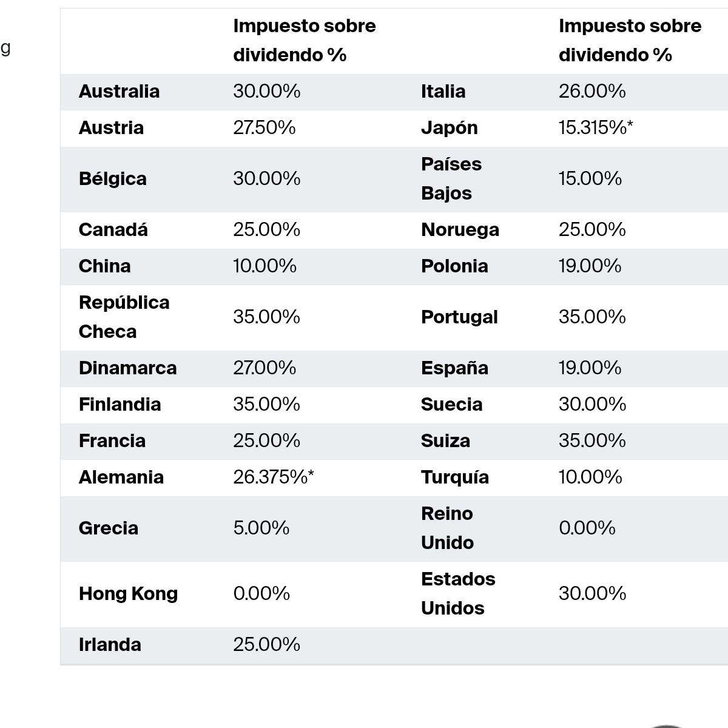
Task: Click the left Impuesto sobre dividendo header
Action: (305, 41)
